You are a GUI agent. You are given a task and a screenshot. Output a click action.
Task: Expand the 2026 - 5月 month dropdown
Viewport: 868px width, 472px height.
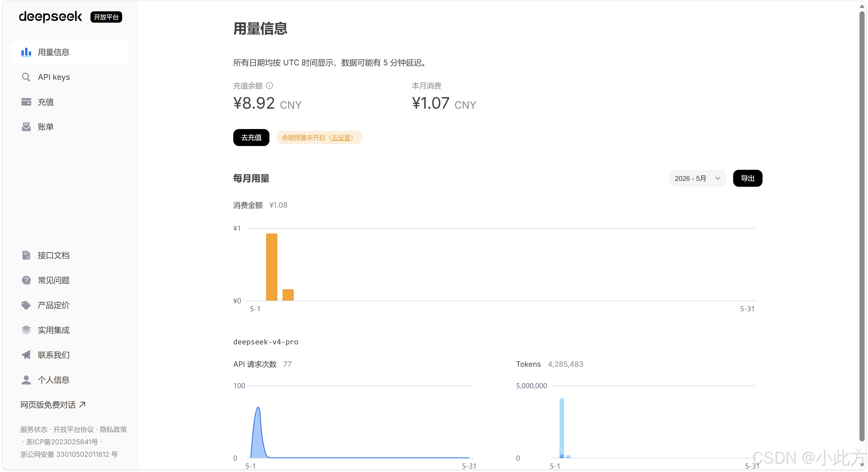pos(697,178)
